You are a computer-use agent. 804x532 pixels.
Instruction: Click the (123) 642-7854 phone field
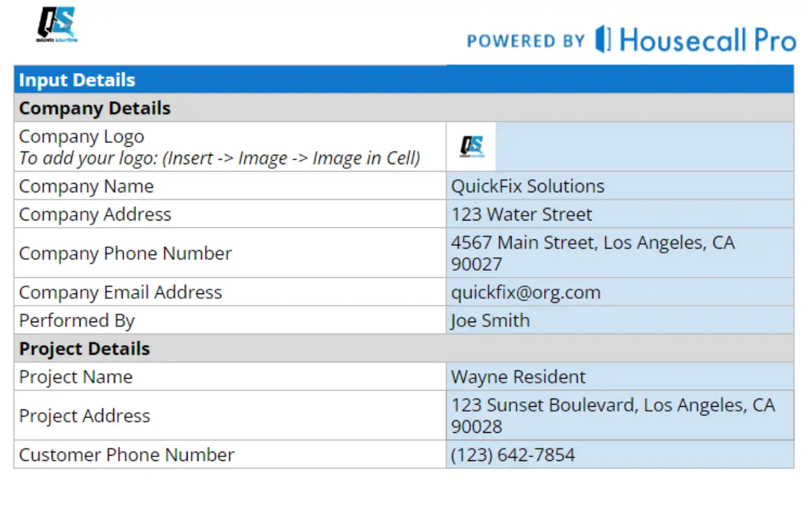pyautogui.click(x=620, y=454)
